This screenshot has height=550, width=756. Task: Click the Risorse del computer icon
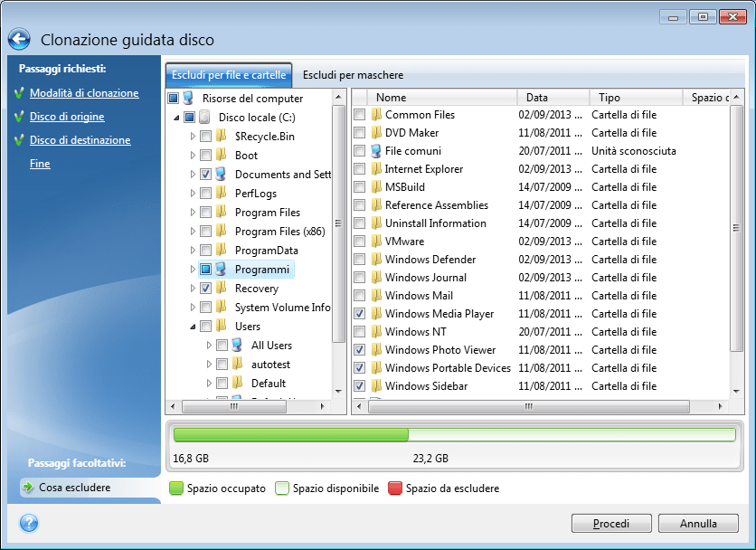click(x=188, y=98)
